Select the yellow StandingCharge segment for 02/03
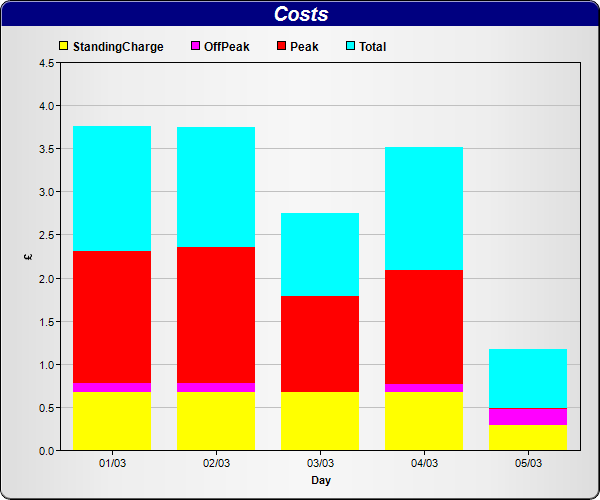Screen dimensions: 600x500 216,420
